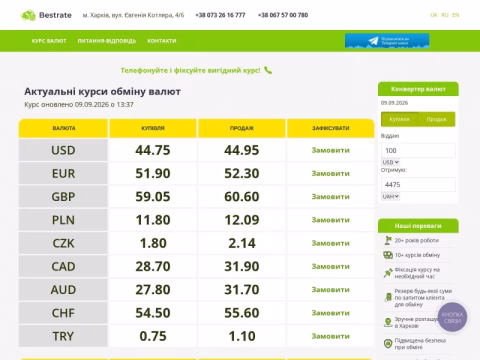The height and width of the screenshot is (360, 480).
Task: Click Замовити in the CAD row
Action: coord(331,267)
